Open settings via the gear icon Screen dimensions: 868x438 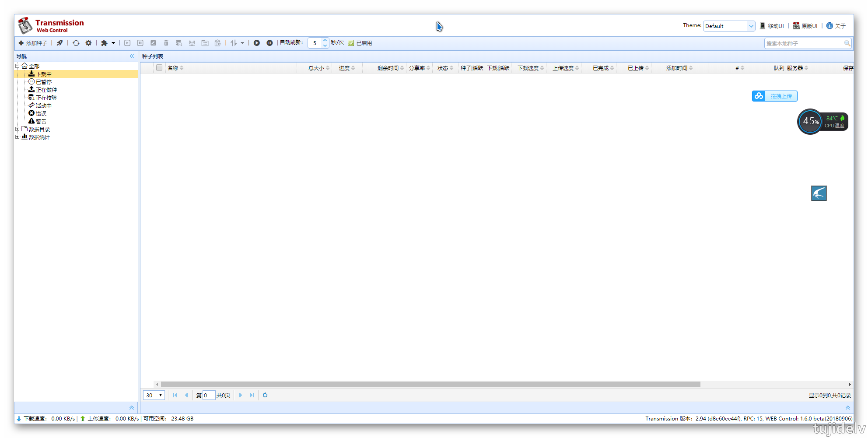[89, 43]
